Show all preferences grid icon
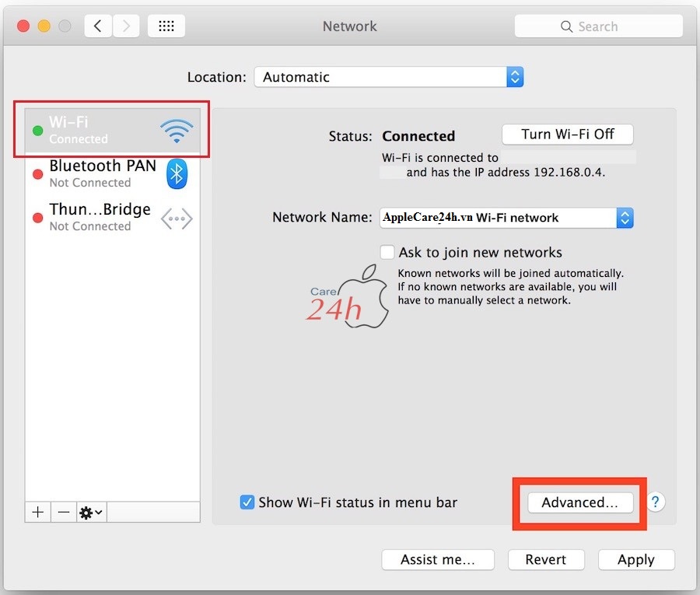700x595 pixels. (166, 26)
